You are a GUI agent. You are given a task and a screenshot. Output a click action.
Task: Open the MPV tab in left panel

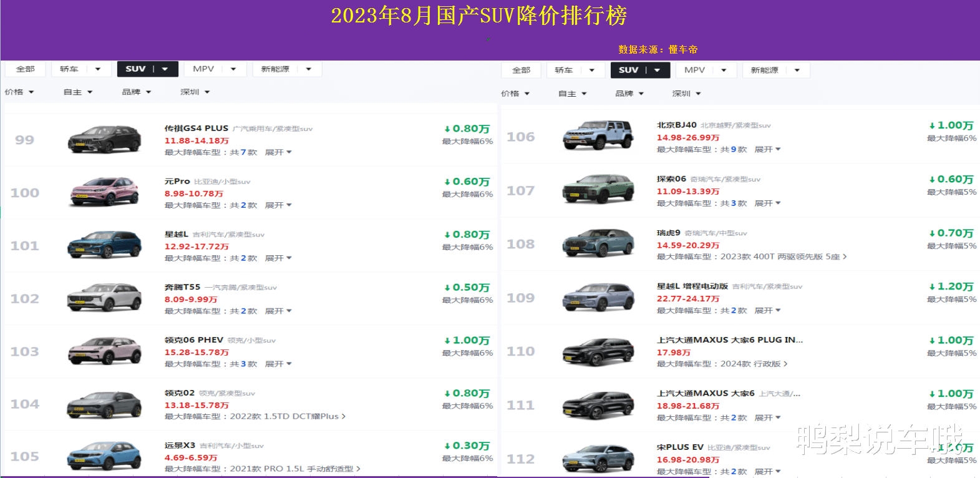pos(215,69)
